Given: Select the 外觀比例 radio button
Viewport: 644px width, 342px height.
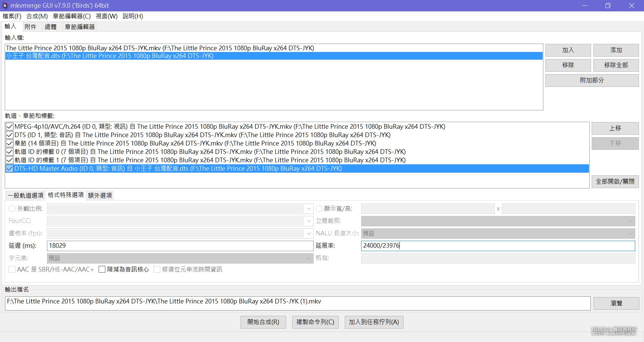Looking at the screenshot, I should pos(12,209).
